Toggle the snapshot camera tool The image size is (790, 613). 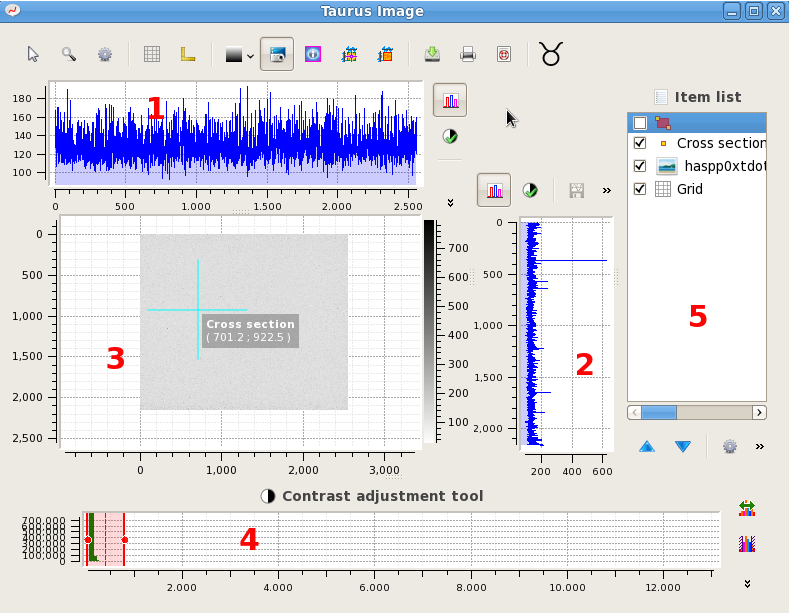[277, 54]
